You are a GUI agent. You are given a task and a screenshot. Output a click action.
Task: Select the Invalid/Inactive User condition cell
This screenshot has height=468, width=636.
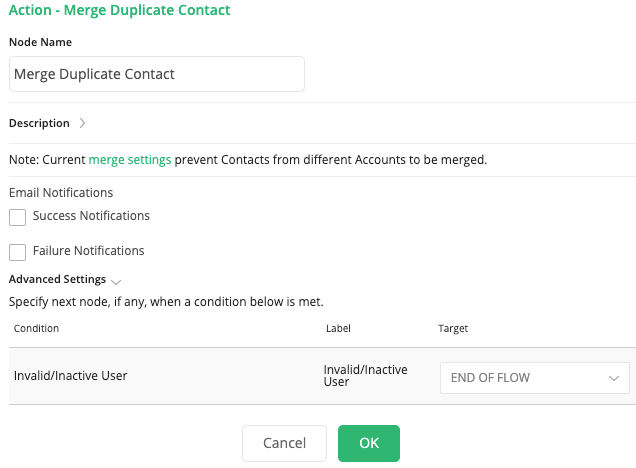point(71,376)
